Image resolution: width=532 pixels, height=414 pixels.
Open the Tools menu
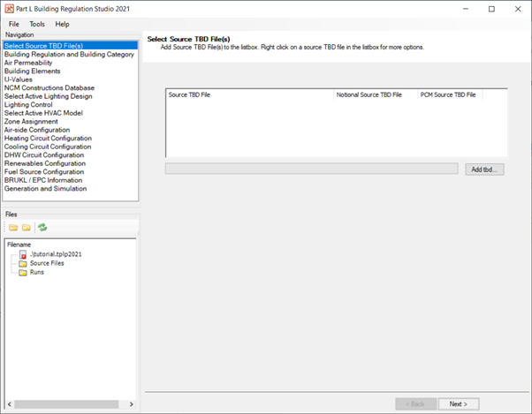tap(37, 24)
